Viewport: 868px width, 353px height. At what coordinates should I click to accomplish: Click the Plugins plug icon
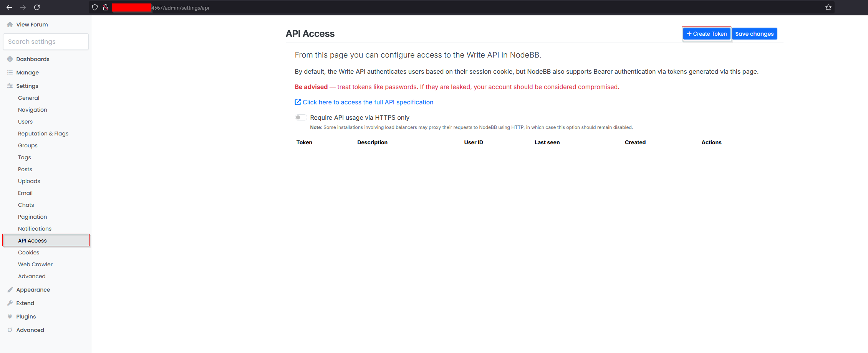coord(10,316)
